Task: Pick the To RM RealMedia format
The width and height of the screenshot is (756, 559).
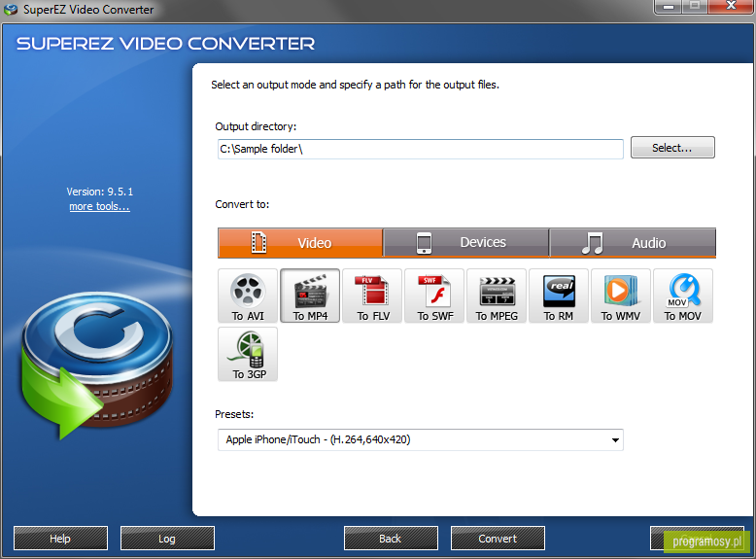Action: [x=559, y=296]
